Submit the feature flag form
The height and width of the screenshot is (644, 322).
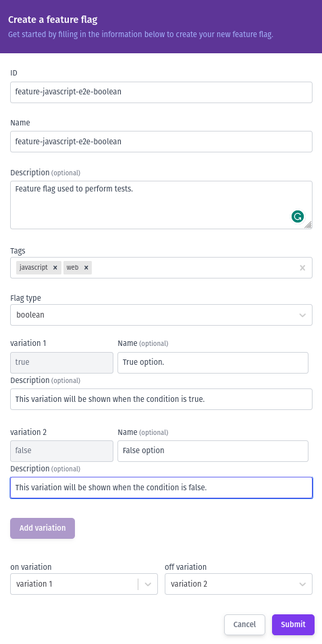293,624
